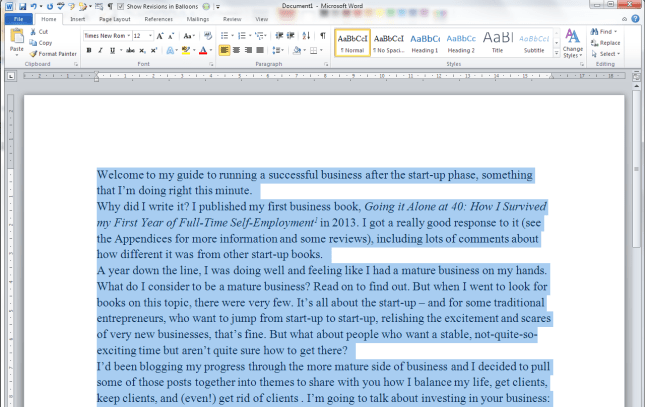Viewport: 645px width, 407px height.
Task: Open the font name dropdown
Action: [129, 36]
